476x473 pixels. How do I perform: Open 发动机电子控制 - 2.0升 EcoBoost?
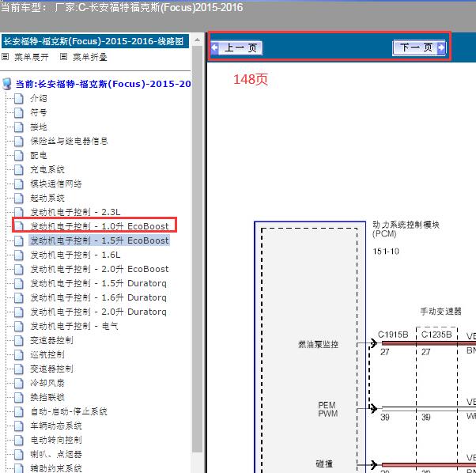tap(100, 269)
